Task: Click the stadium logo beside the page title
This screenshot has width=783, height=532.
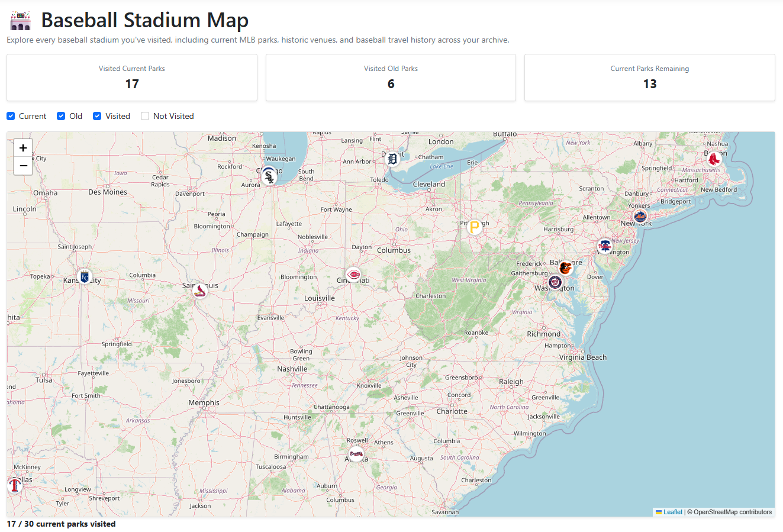Action: point(20,21)
